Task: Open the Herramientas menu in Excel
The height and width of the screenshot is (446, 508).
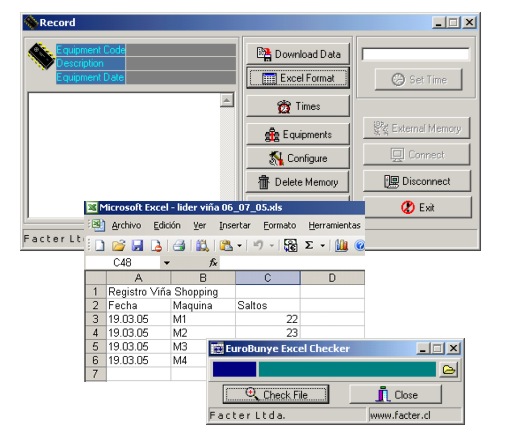Action: tap(334, 226)
